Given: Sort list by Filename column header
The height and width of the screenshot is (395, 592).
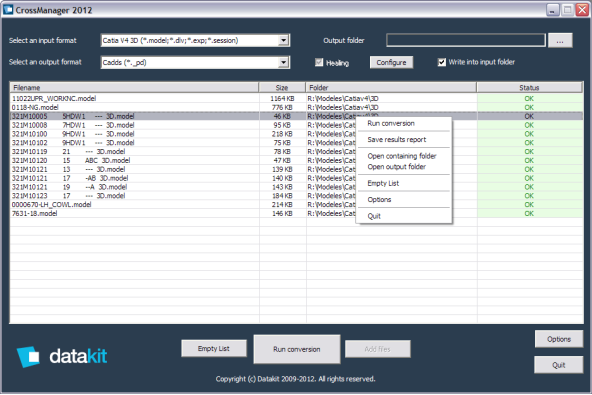Looking at the screenshot, I should point(134,88).
